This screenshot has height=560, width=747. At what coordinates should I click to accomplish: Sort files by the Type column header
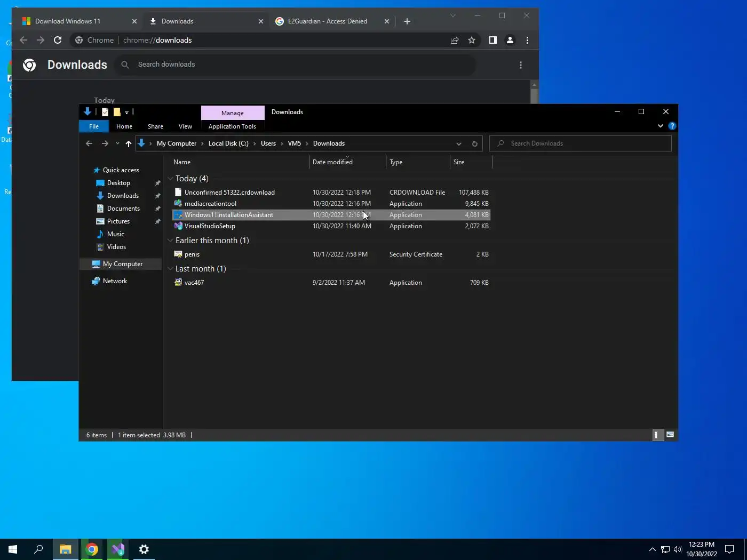(x=418, y=162)
